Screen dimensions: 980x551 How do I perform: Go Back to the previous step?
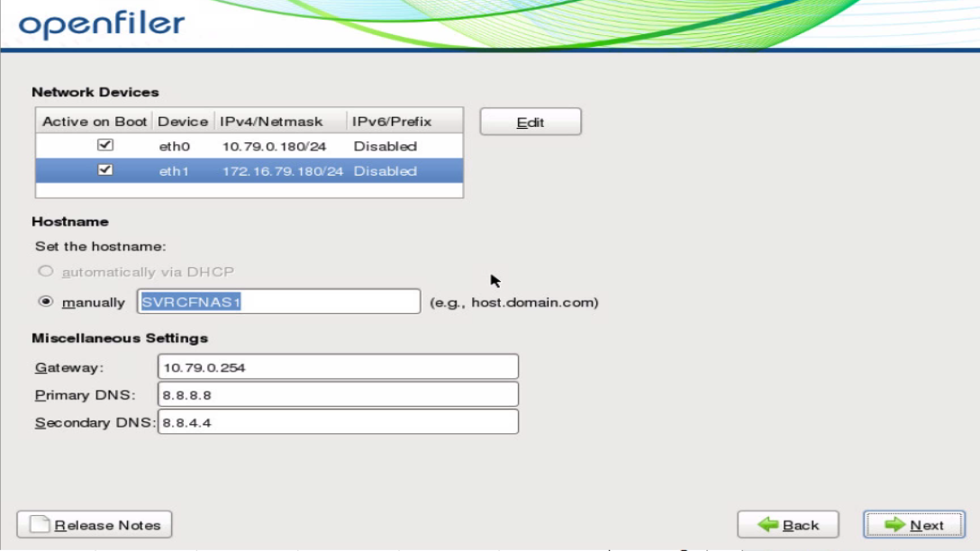[787, 525]
